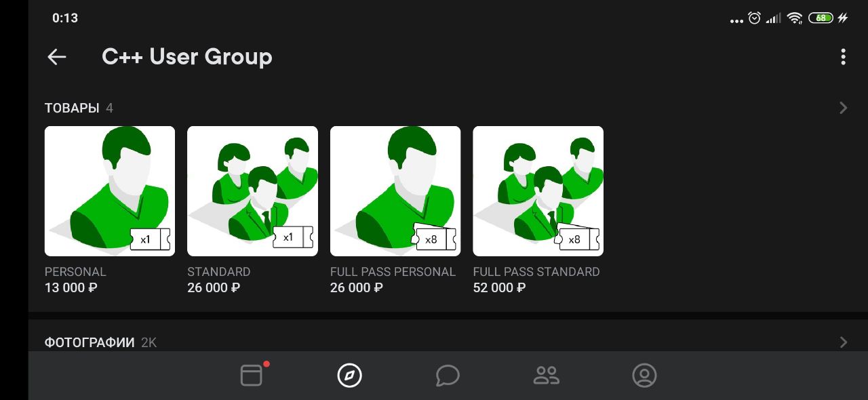Image resolution: width=868 pixels, height=400 pixels.
Task: Tap the ТОВАРЫ section header
Action: coord(72,108)
